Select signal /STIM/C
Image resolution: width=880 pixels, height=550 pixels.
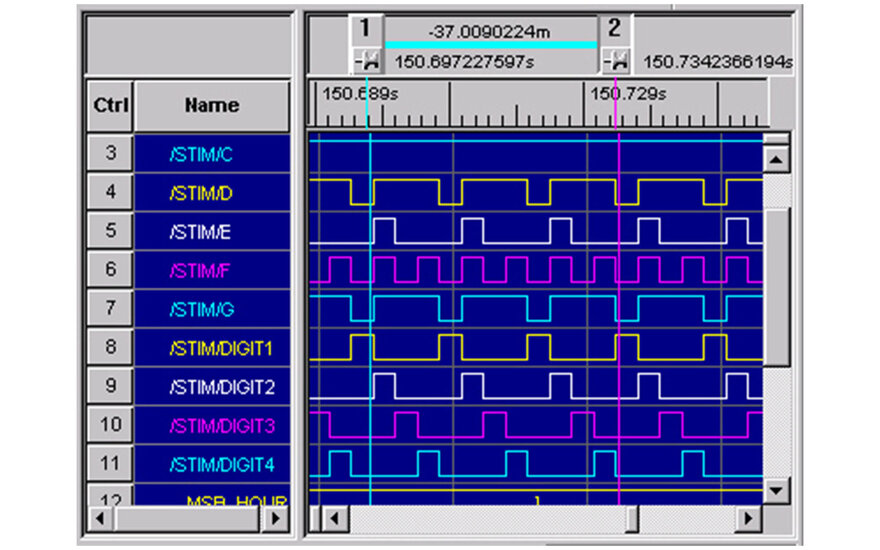coord(213,154)
